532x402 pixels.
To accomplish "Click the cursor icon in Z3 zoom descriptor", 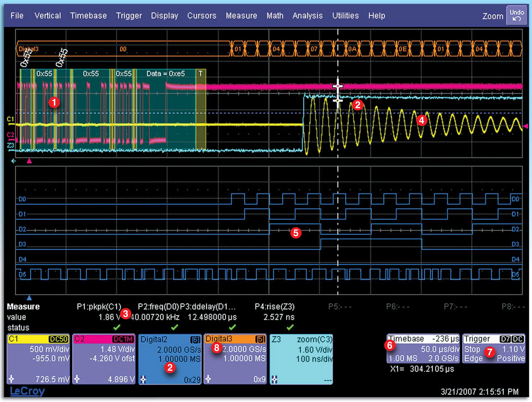I will click(x=274, y=379).
